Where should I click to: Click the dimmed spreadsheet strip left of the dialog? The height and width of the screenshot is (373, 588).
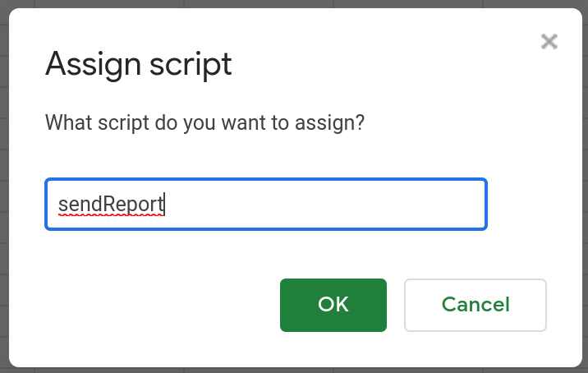4,186
